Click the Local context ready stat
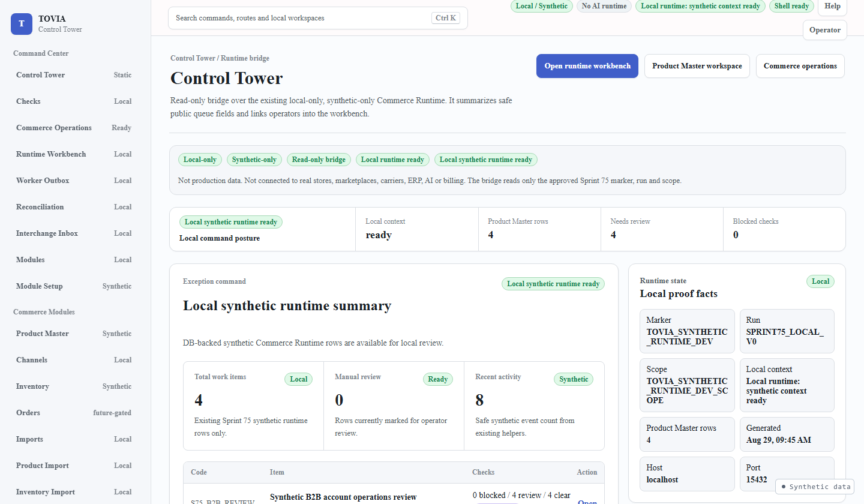This screenshot has width=864, height=504. [417, 229]
